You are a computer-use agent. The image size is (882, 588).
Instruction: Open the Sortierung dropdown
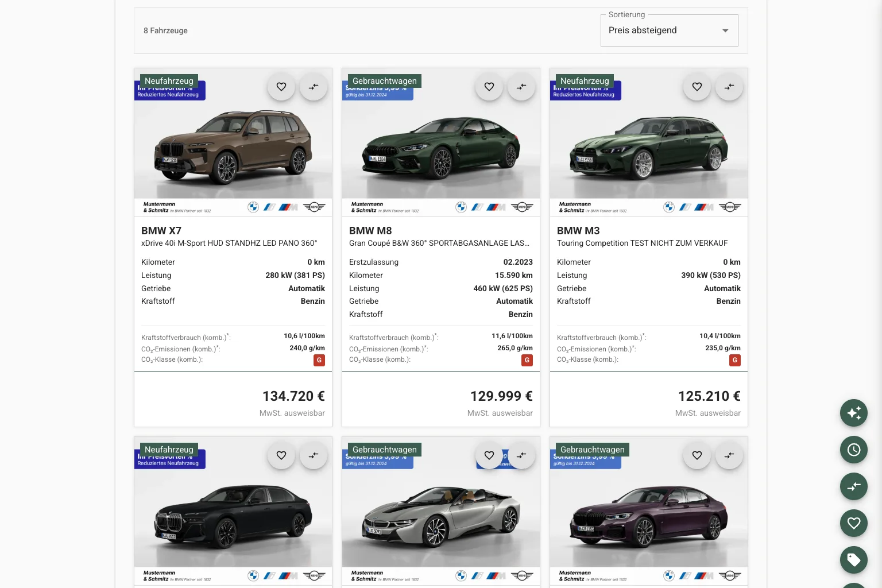coord(670,30)
